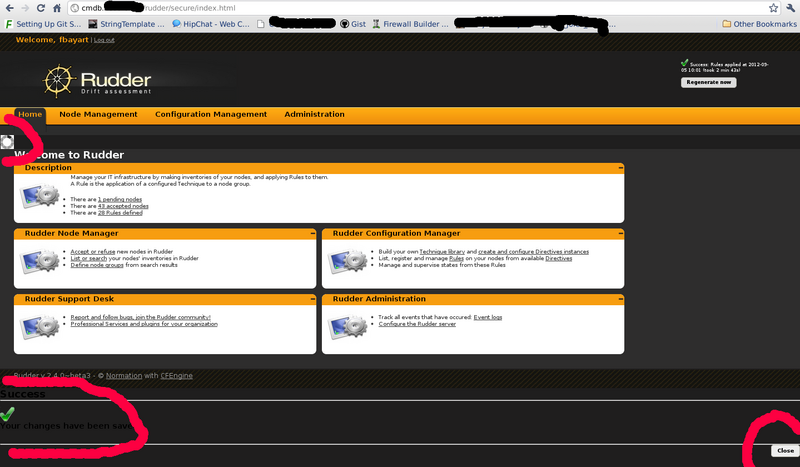The height and width of the screenshot is (467, 800).
Task: Open the browser wrench settings menu
Action: point(791,8)
